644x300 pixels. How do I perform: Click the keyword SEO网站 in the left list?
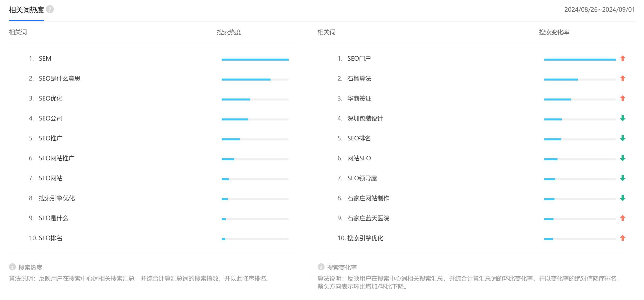click(51, 179)
